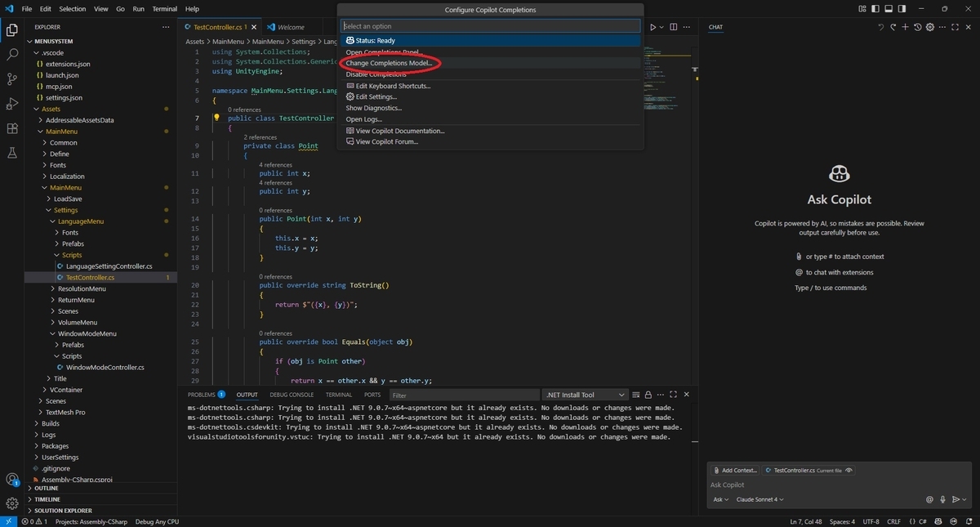Open the Explorer view in activity bar
Viewport: 980px width, 527px height.
pyautogui.click(x=12, y=30)
